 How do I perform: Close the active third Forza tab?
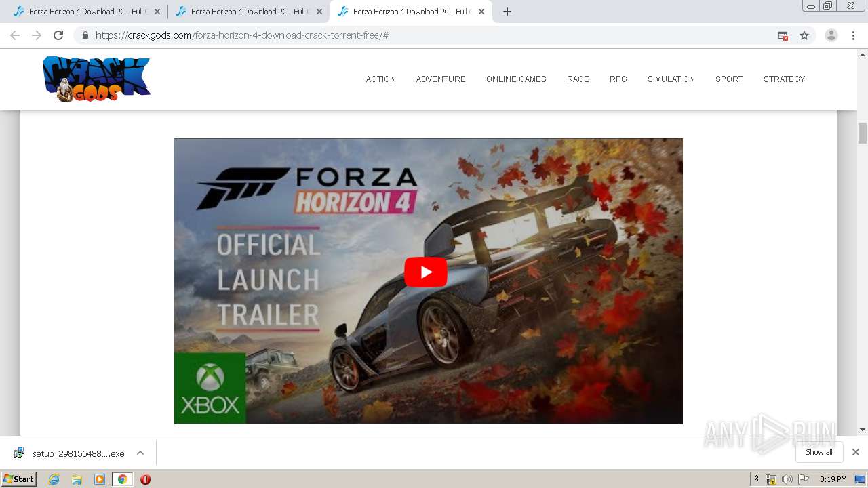click(481, 12)
